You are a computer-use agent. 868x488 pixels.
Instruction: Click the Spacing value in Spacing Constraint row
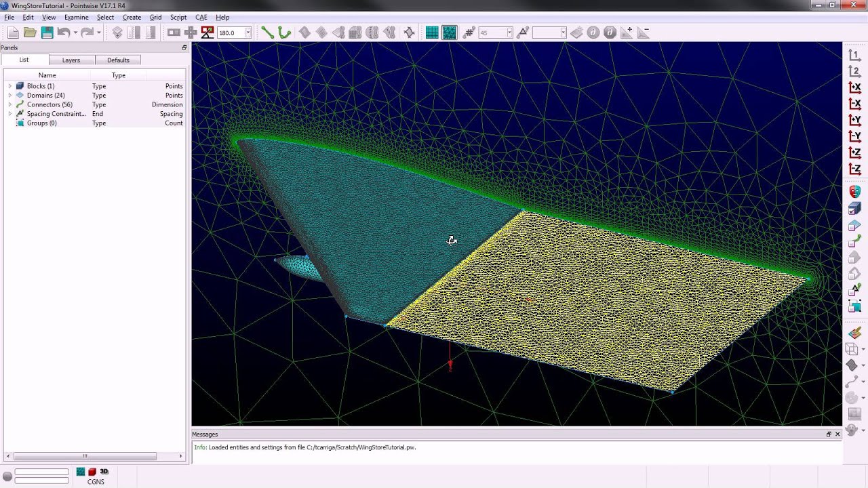[171, 114]
